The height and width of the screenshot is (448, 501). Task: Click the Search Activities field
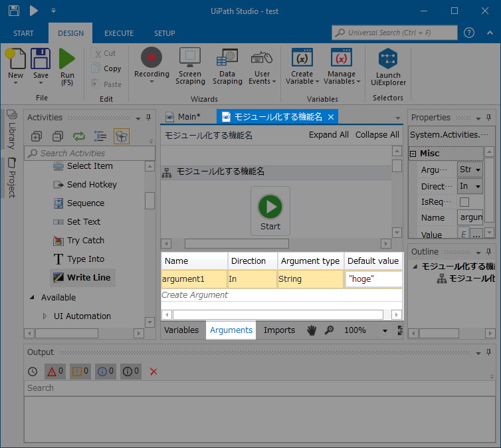tap(90, 154)
